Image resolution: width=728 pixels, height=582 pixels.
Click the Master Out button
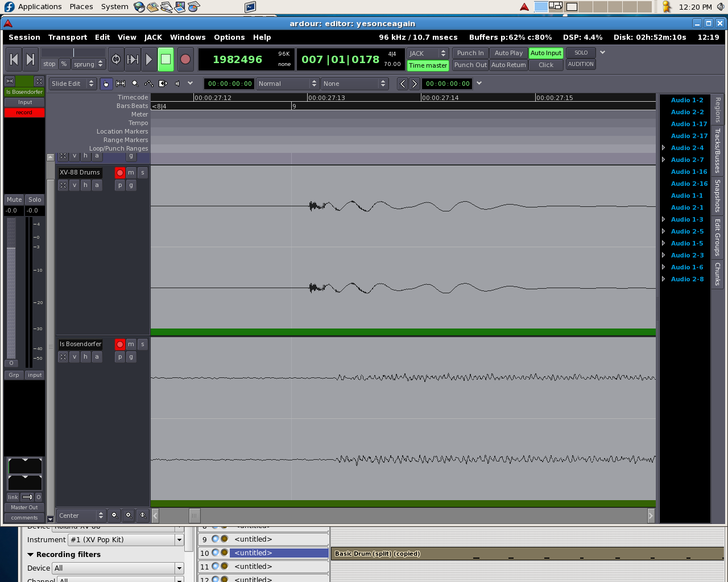click(x=24, y=508)
